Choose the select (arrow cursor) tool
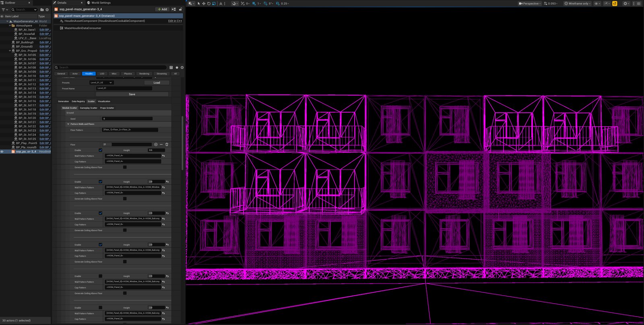The height and width of the screenshot is (325, 644). click(x=198, y=4)
